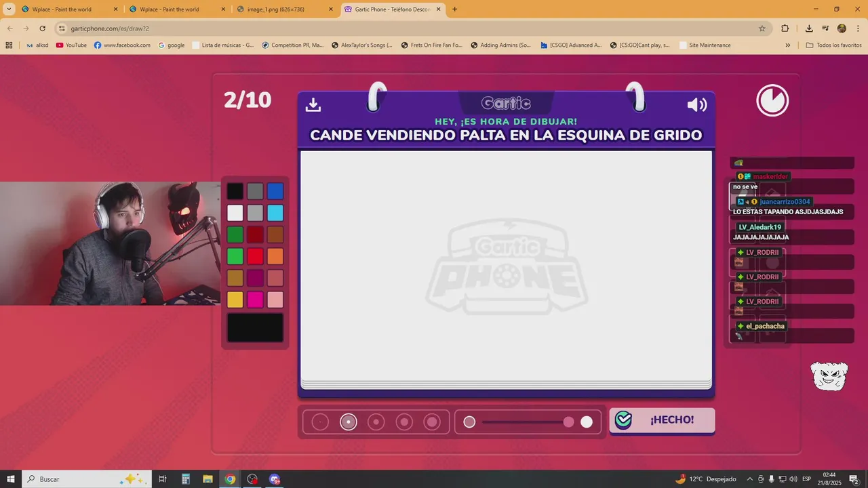Pick the brown color swatch
Image resolution: width=868 pixels, height=488 pixels.
pyautogui.click(x=275, y=235)
